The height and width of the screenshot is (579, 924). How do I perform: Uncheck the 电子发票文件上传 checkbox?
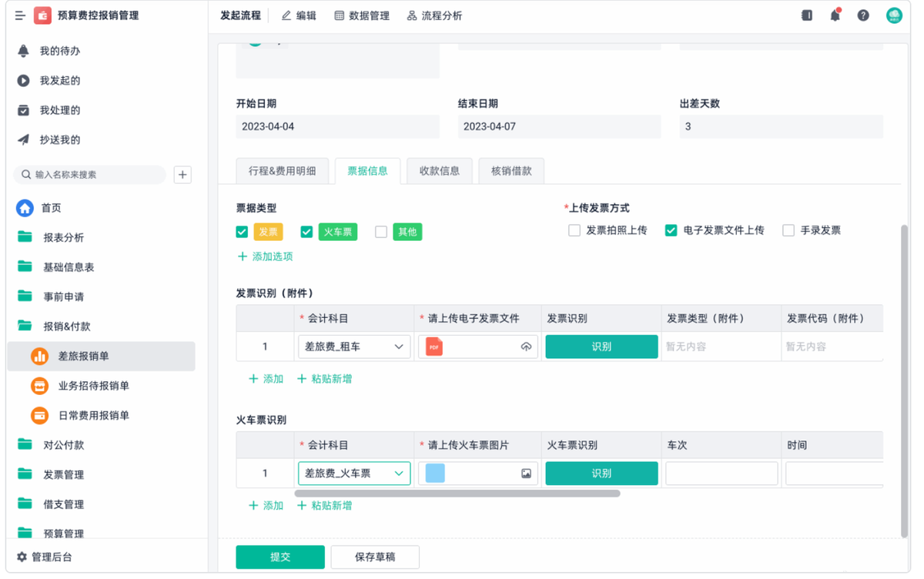671,230
